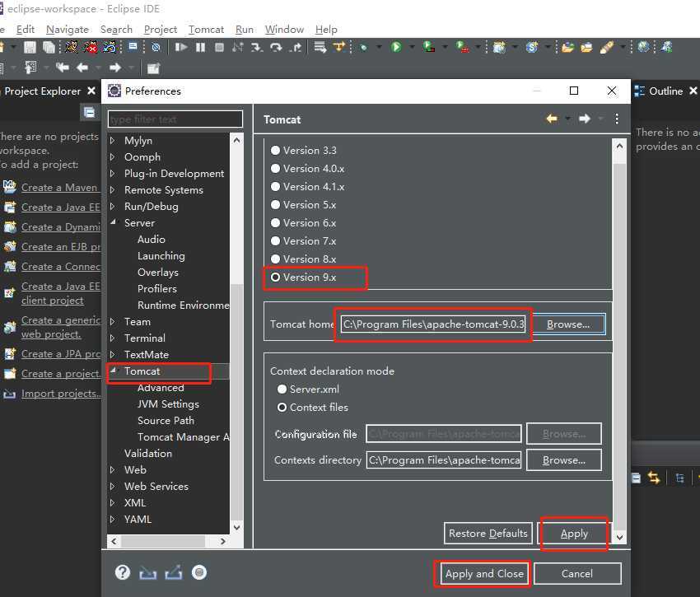700x597 pixels.
Task: Open the Tomcat menu
Action: pyautogui.click(x=206, y=30)
